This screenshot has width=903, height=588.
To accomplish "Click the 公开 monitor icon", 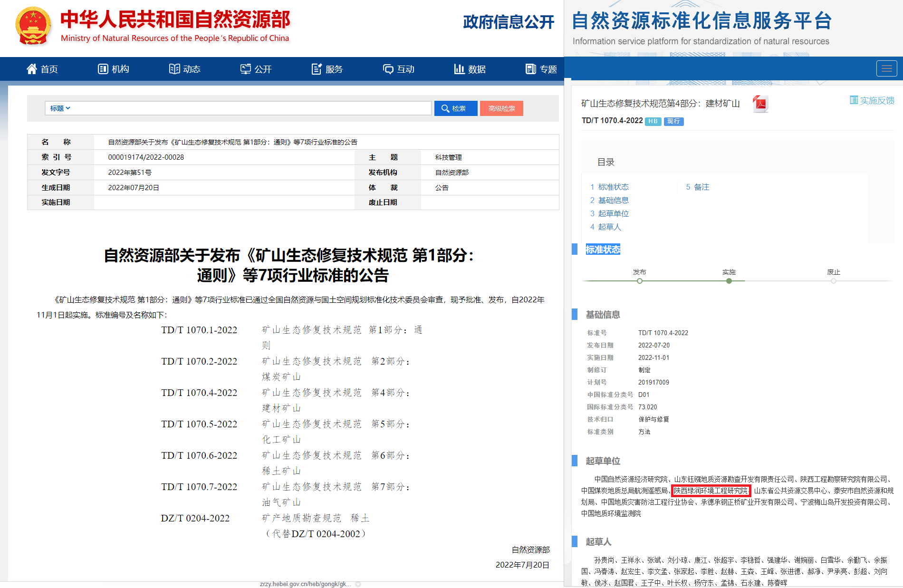I will pyautogui.click(x=245, y=69).
